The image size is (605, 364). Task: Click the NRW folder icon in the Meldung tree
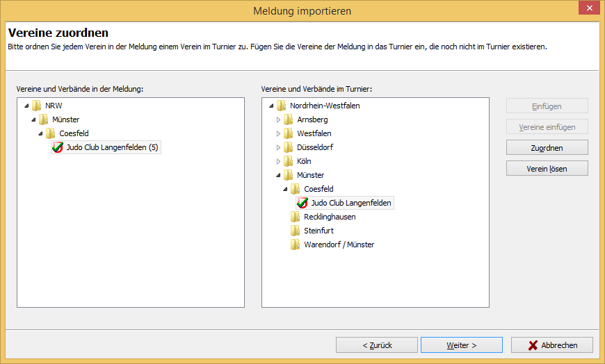37,106
